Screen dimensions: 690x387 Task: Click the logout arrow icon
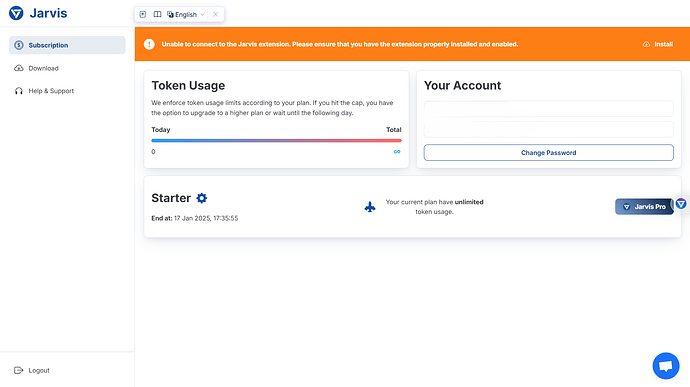[18, 370]
